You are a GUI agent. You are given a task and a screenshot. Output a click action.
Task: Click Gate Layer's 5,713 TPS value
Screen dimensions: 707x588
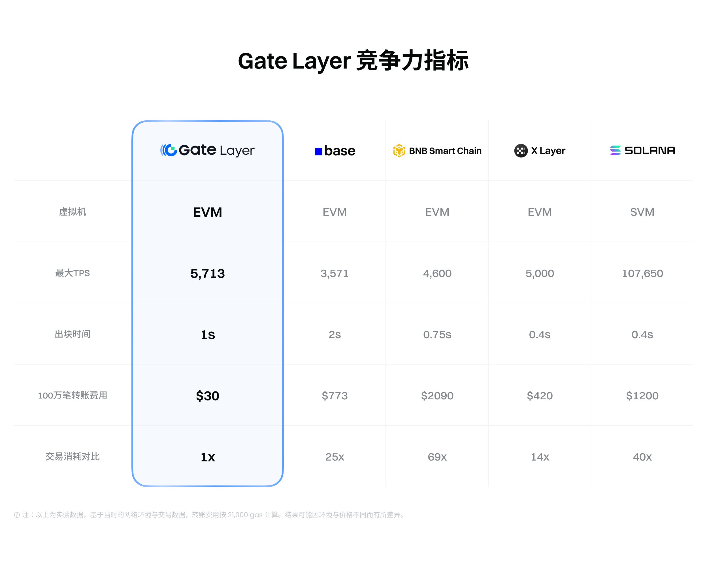207,273
